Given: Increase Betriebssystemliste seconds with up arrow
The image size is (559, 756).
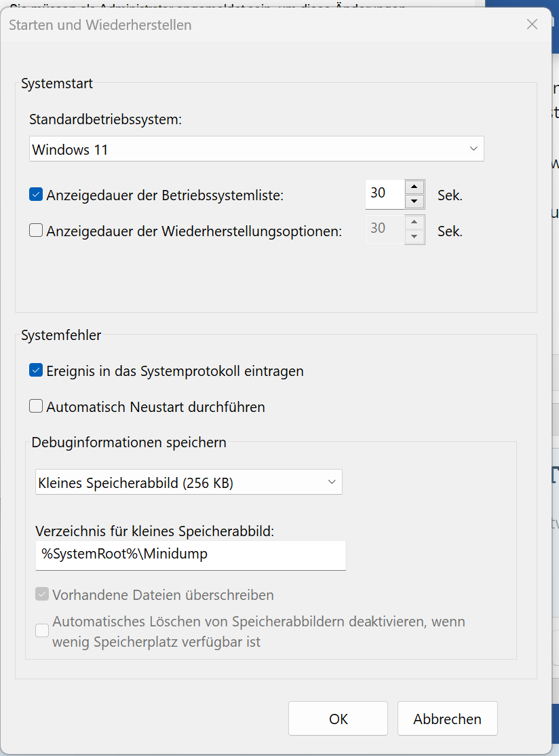Looking at the screenshot, I should coord(415,187).
